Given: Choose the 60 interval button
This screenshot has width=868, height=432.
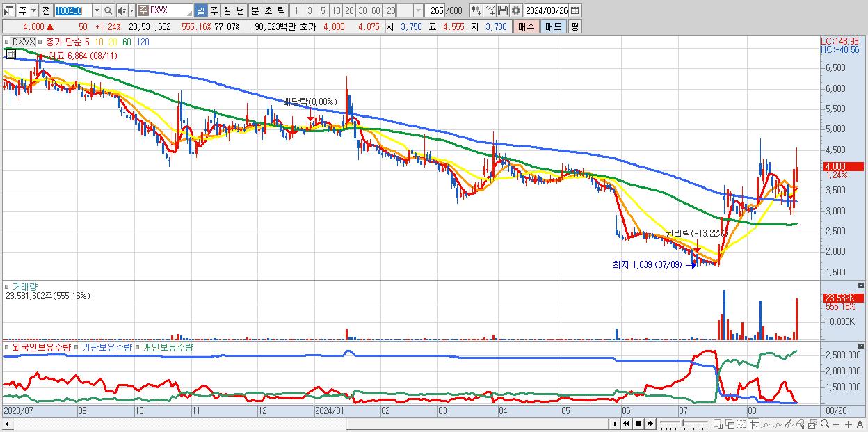Looking at the screenshot, I should click(376, 10).
